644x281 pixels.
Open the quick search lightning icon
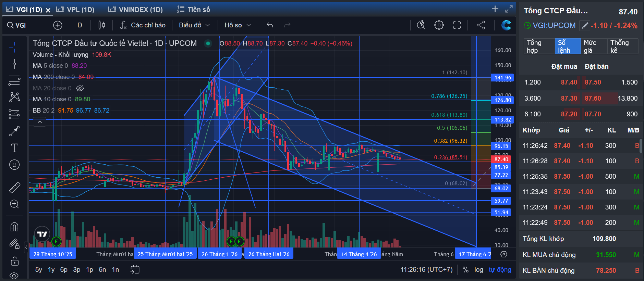421,25
